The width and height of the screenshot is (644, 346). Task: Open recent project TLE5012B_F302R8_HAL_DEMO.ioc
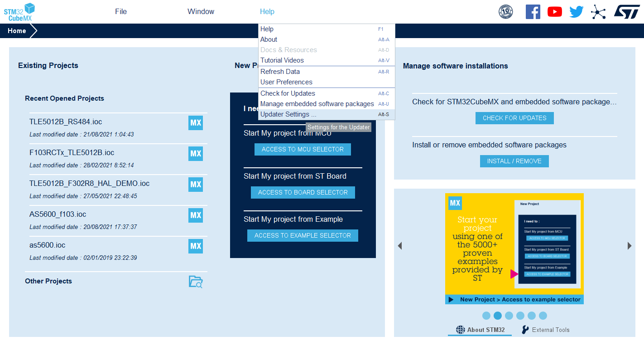tap(89, 184)
